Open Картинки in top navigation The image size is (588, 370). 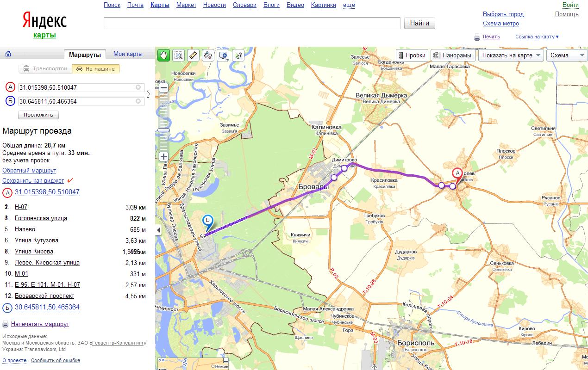click(x=324, y=5)
